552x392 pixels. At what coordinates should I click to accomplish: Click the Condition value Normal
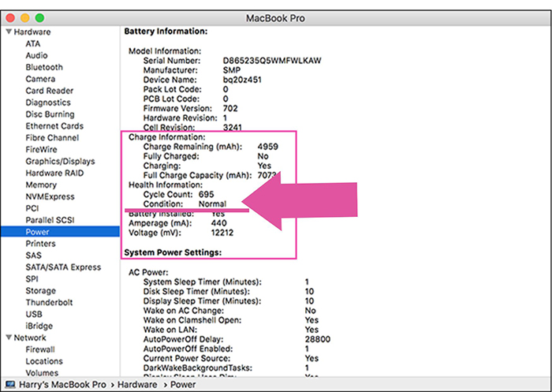[212, 204]
